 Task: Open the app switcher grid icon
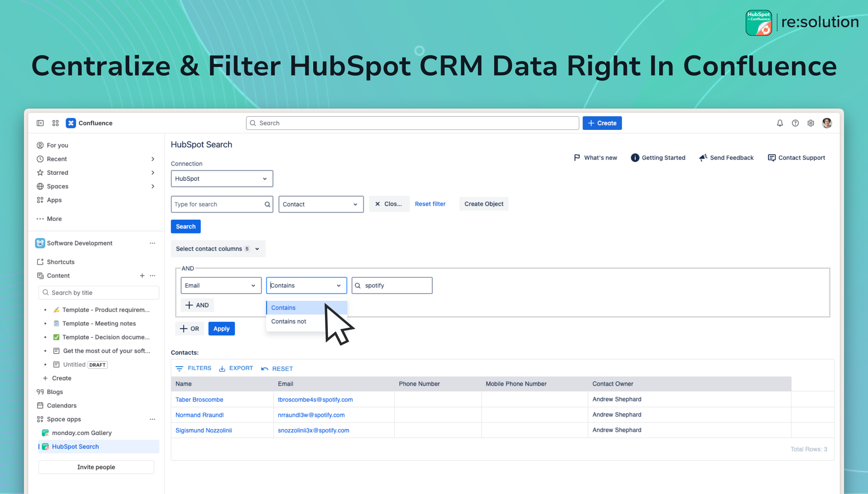pyautogui.click(x=56, y=123)
